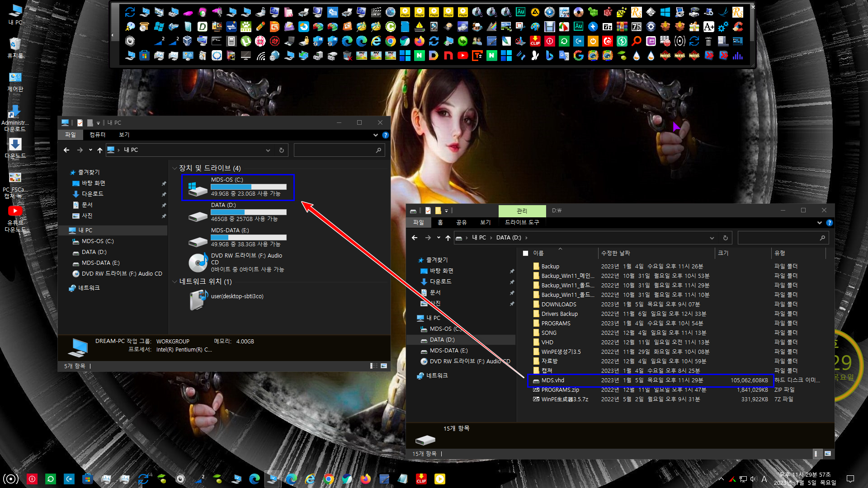The height and width of the screenshot is (488, 868).
Task: Expand the ribbon in 내 PC window
Action: [x=376, y=135]
